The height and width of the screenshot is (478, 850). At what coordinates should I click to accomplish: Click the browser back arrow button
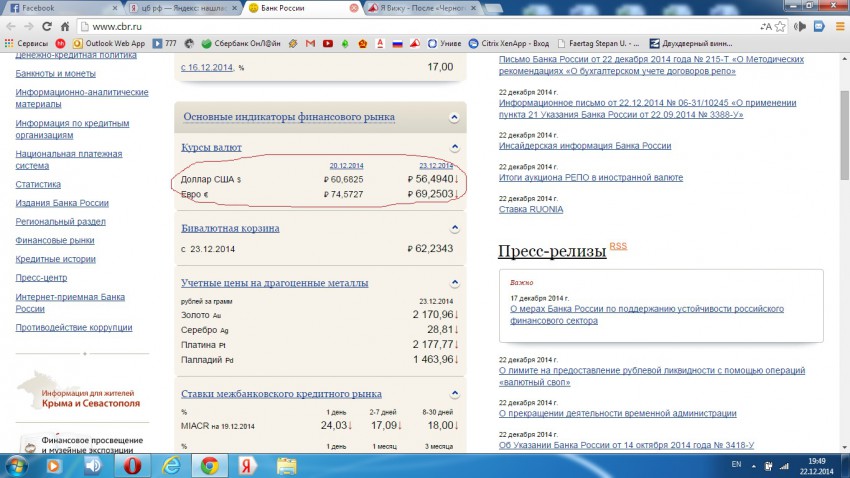point(12,25)
